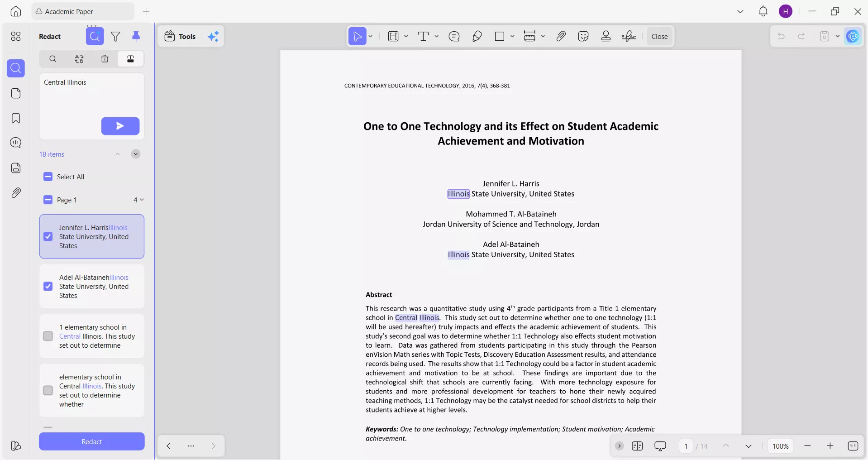
Task: Go to the Home icon
Action: (16, 11)
